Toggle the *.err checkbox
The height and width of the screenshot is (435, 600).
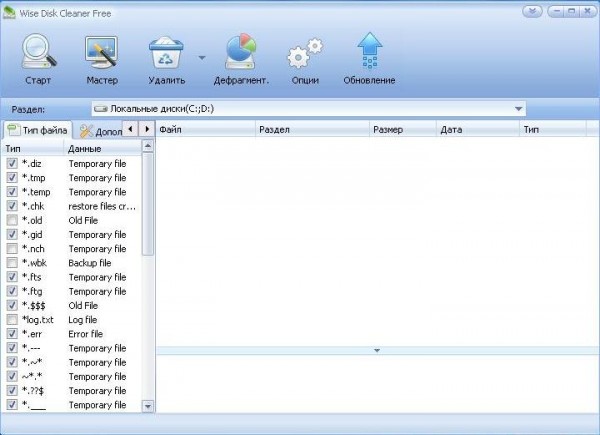(x=12, y=334)
